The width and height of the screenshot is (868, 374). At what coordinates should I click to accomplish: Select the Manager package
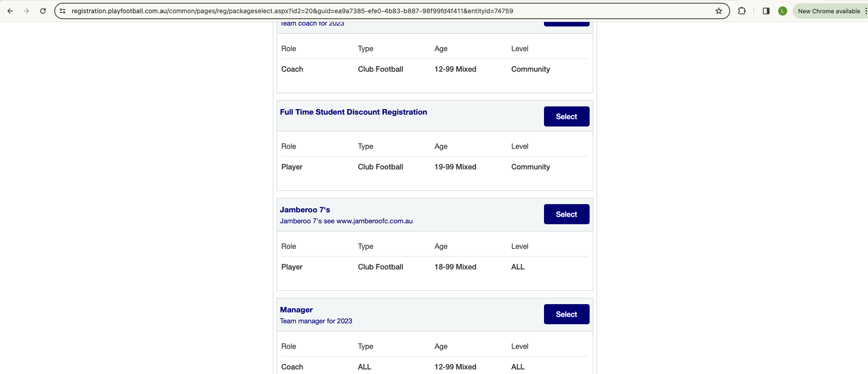pos(566,314)
